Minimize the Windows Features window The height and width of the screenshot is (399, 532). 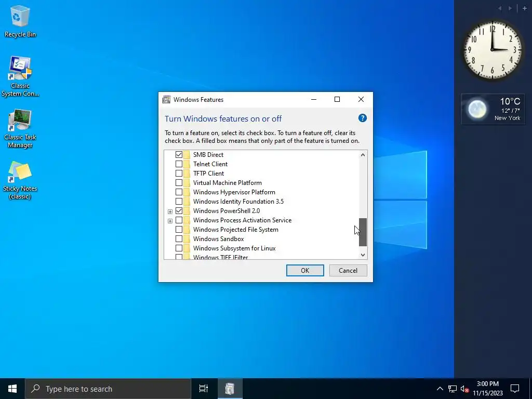coord(314,99)
